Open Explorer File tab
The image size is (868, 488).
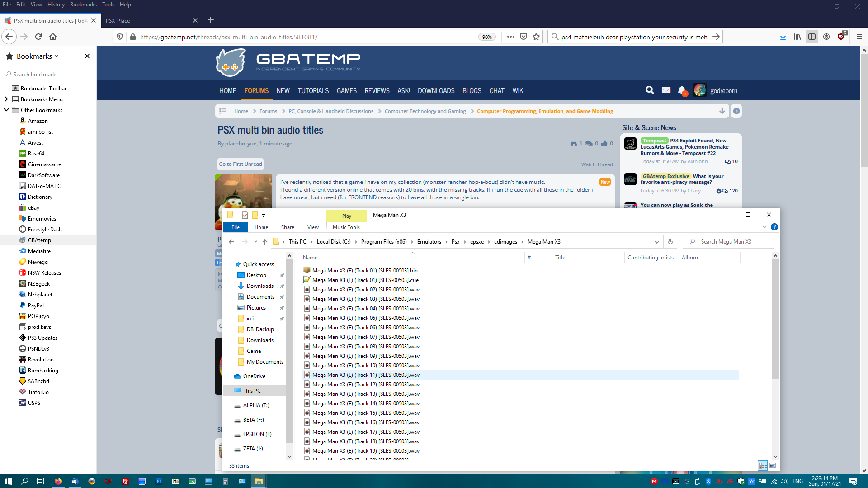(x=236, y=227)
